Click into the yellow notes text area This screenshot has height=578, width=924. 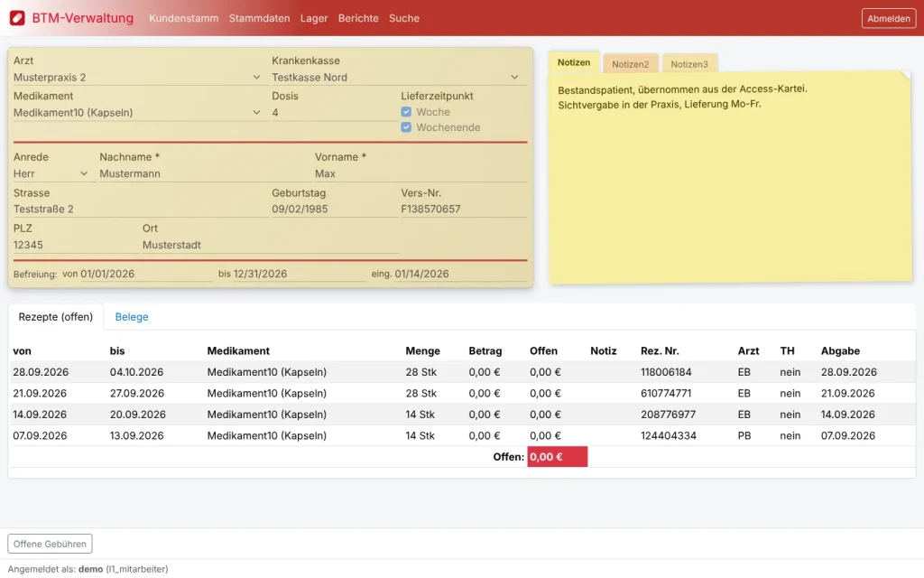click(x=730, y=177)
